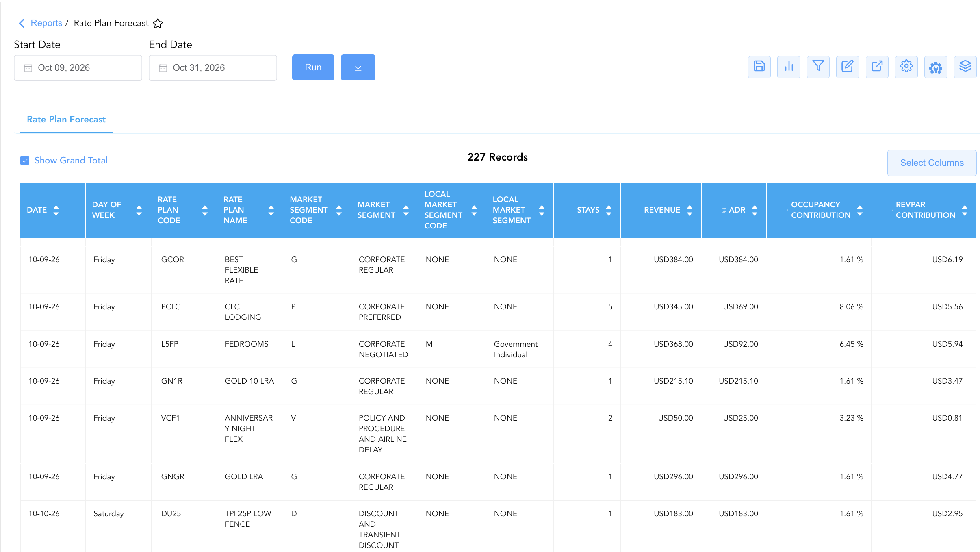980x552 pixels.
Task: Click the download arrow button
Action: (x=358, y=67)
